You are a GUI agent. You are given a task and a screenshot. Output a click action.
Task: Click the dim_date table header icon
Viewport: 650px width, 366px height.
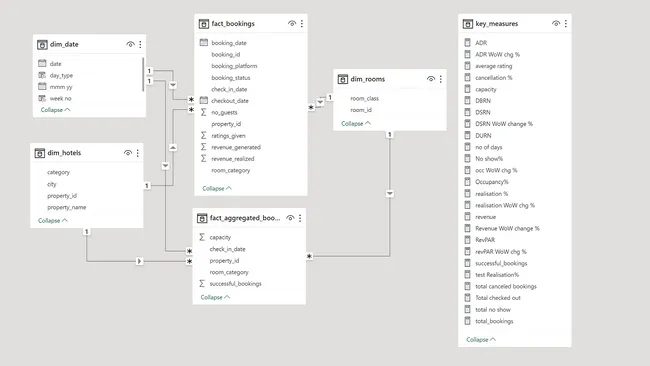click(x=42, y=44)
